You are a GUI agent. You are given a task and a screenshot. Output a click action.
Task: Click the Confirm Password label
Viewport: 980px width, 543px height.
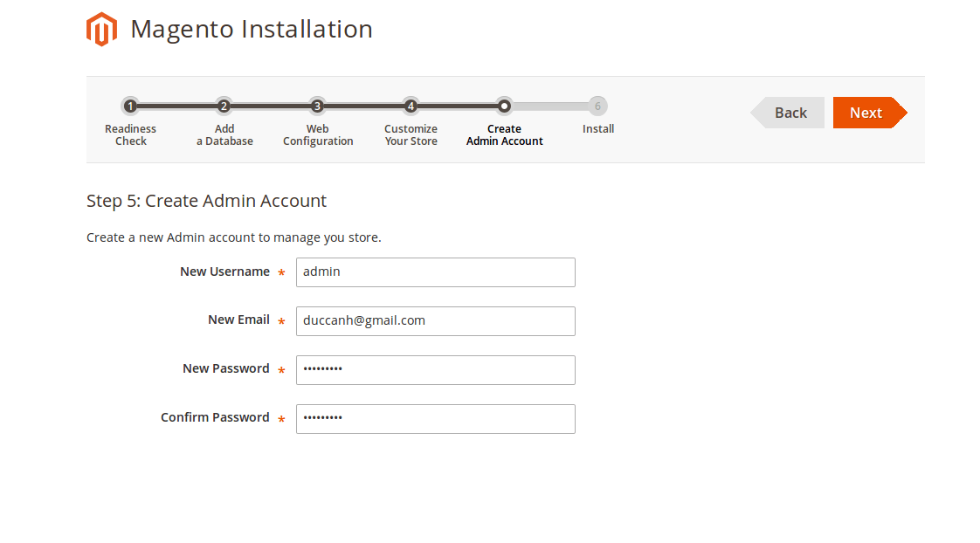(215, 417)
